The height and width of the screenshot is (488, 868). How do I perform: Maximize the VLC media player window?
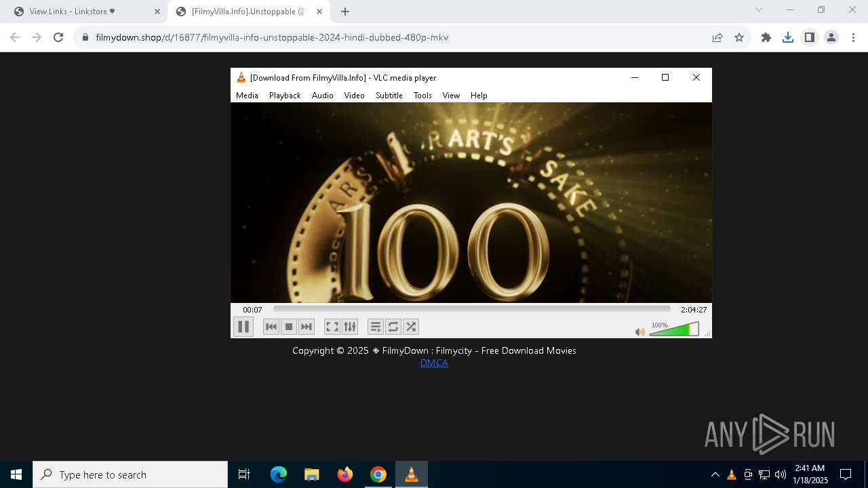click(x=665, y=77)
